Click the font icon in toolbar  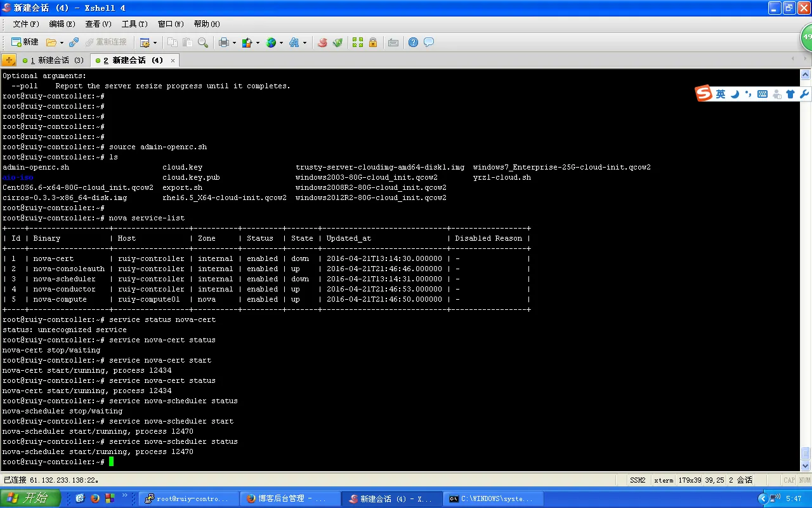[294, 43]
